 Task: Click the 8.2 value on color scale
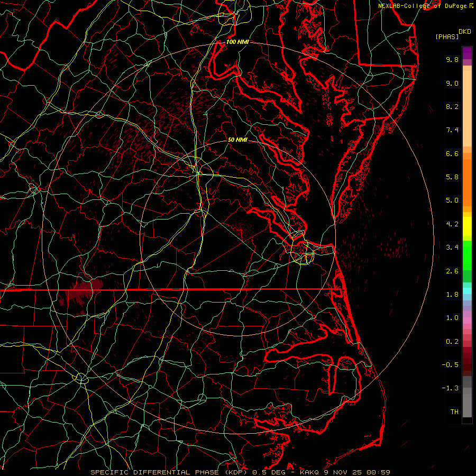(452, 106)
